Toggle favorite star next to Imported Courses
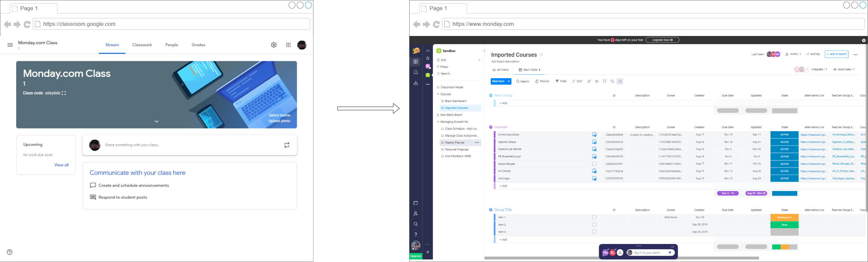The width and height of the screenshot is (868, 262). coord(541,55)
